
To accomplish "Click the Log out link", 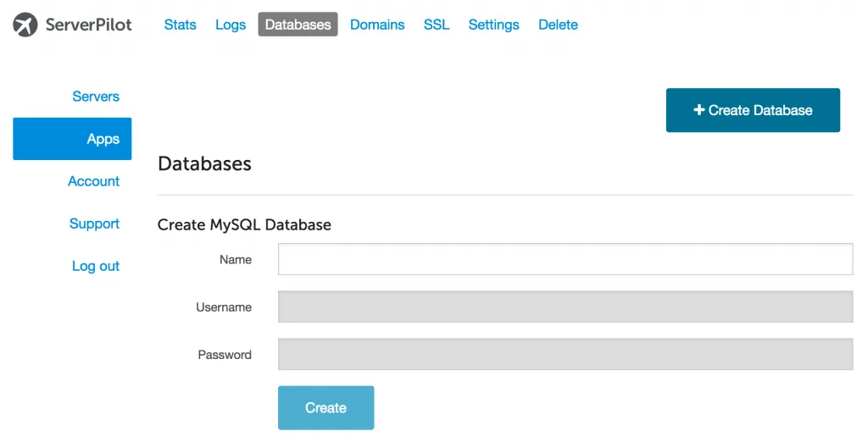I will [96, 266].
